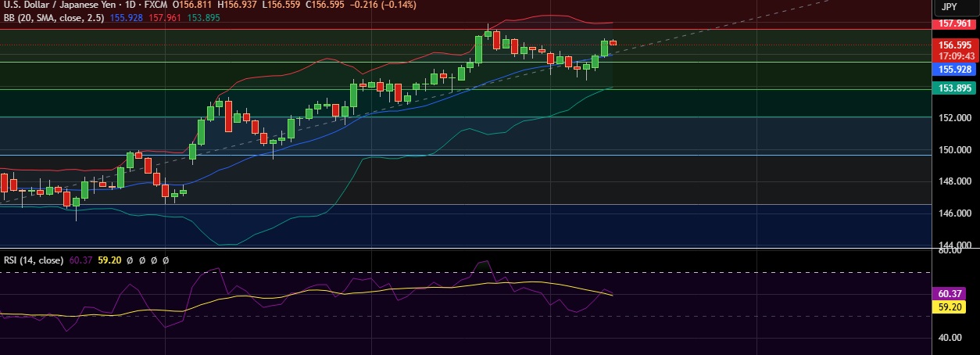Open the JPY currency selector
Screen dimensions: 980x355
click(949, 7)
